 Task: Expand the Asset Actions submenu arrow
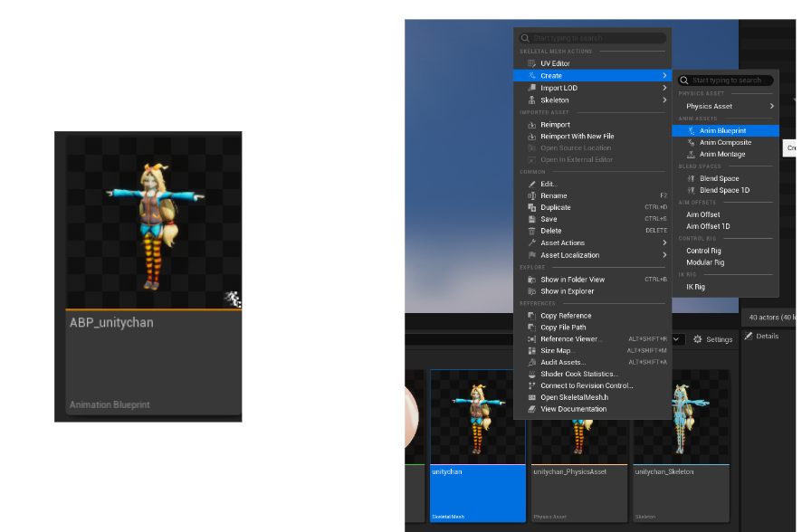pyautogui.click(x=664, y=242)
